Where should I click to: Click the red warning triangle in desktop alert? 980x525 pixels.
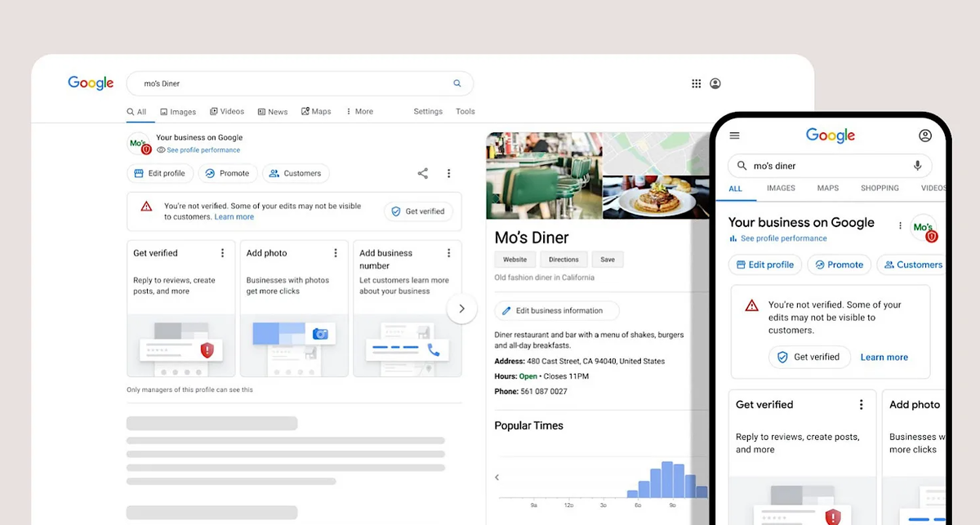point(146,207)
